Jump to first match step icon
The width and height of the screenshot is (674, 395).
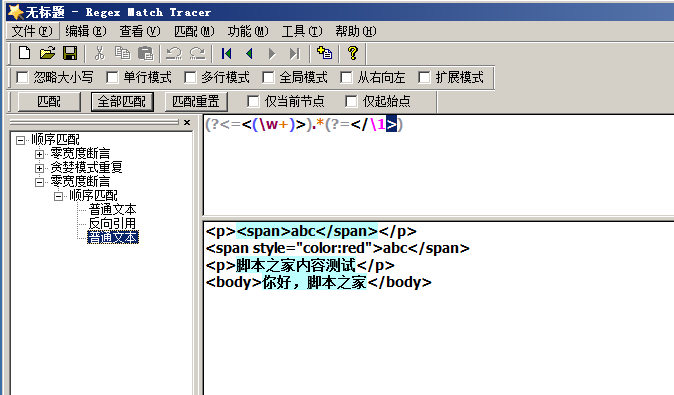coord(226,53)
